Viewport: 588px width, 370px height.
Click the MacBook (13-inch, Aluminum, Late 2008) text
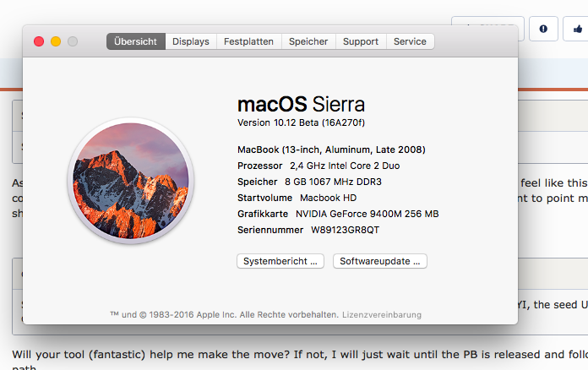331,150
